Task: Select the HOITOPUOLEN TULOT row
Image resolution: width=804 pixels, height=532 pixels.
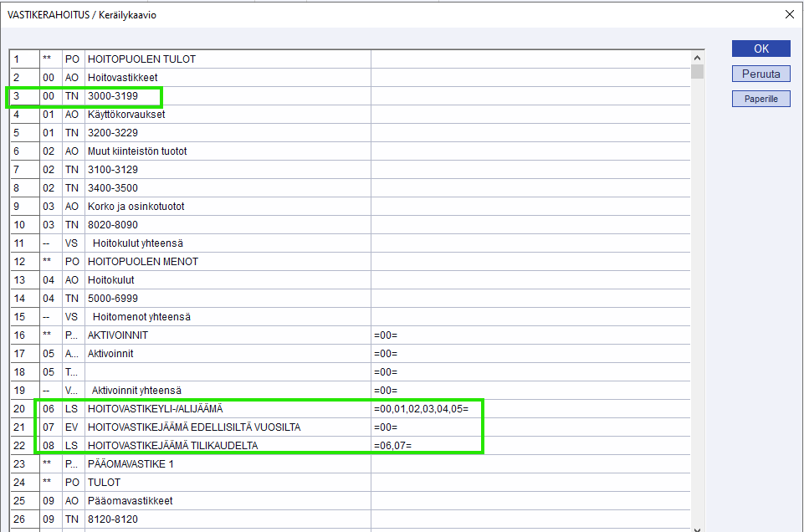Action: click(x=141, y=59)
